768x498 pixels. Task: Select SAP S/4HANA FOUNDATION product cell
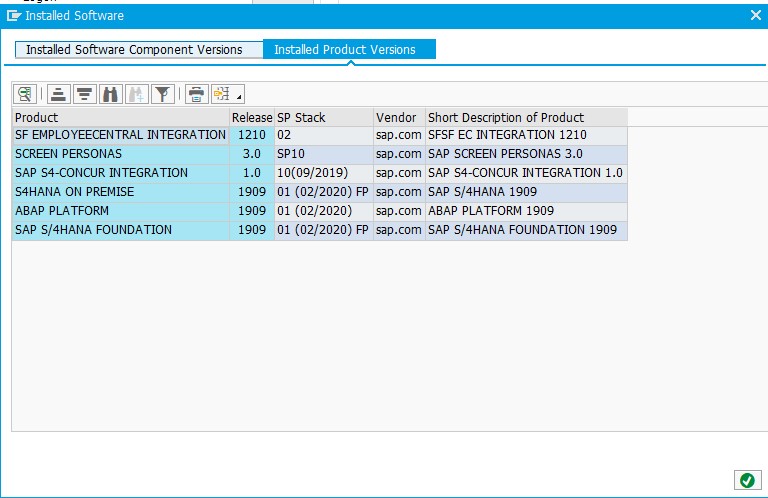[x=120, y=230]
